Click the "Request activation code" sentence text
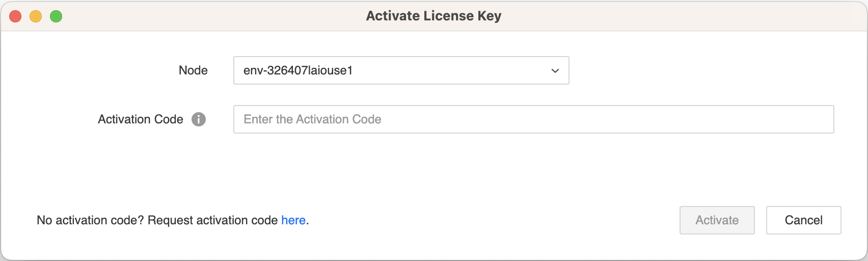Screen dimensions: 868x261 [x=212, y=220]
